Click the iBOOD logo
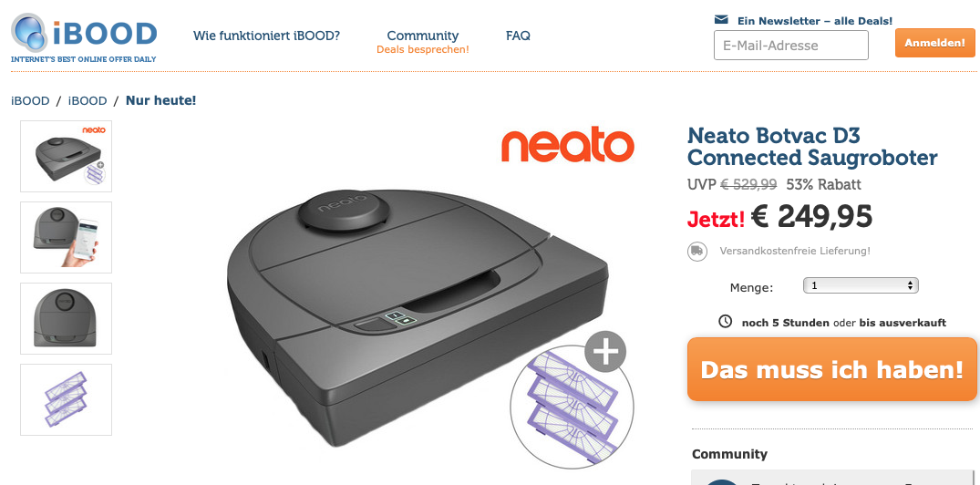Viewport: 980px width, 485px height. pyautogui.click(x=84, y=38)
